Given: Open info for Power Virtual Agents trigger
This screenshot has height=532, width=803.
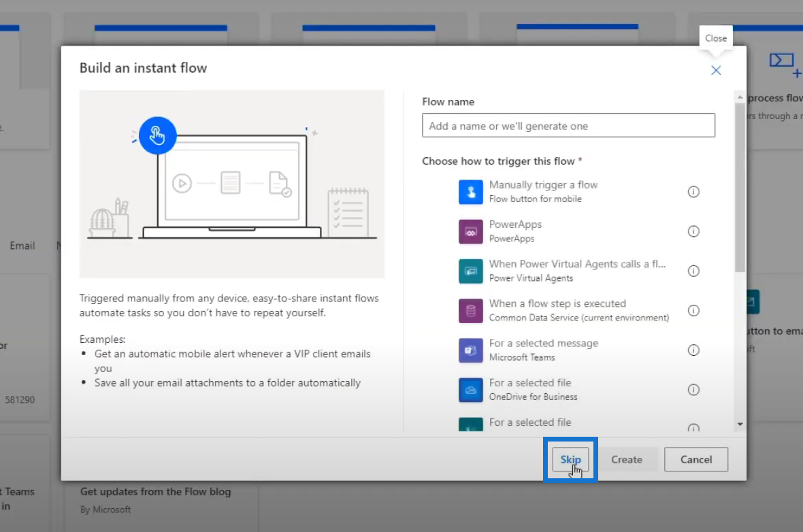Looking at the screenshot, I should [x=693, y=271].
